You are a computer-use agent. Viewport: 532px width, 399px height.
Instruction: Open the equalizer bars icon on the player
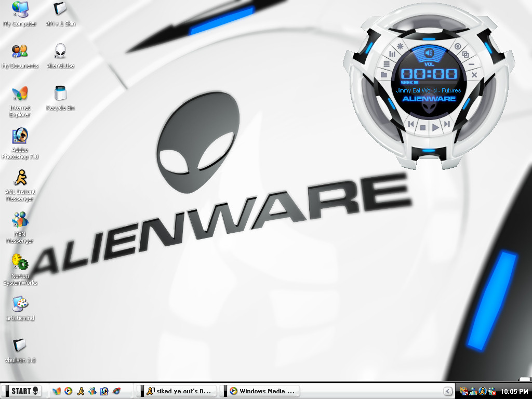[392, 54]
